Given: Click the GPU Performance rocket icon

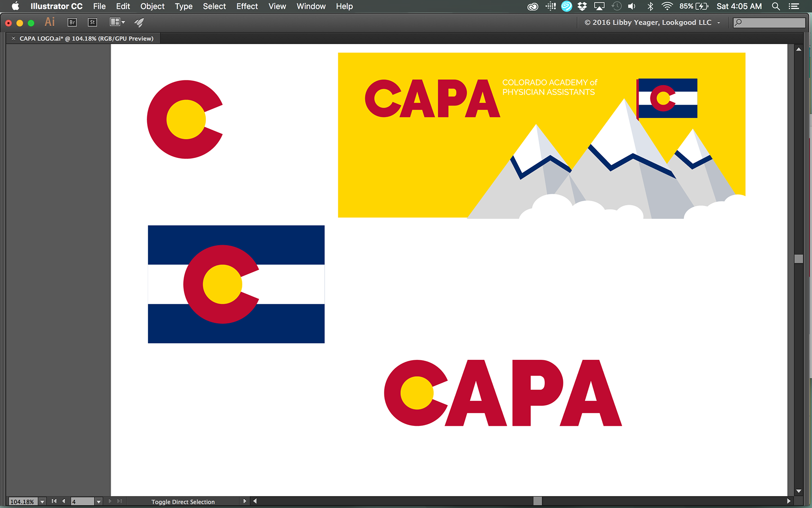Looking at the screenshot, I should click(139, 22).
